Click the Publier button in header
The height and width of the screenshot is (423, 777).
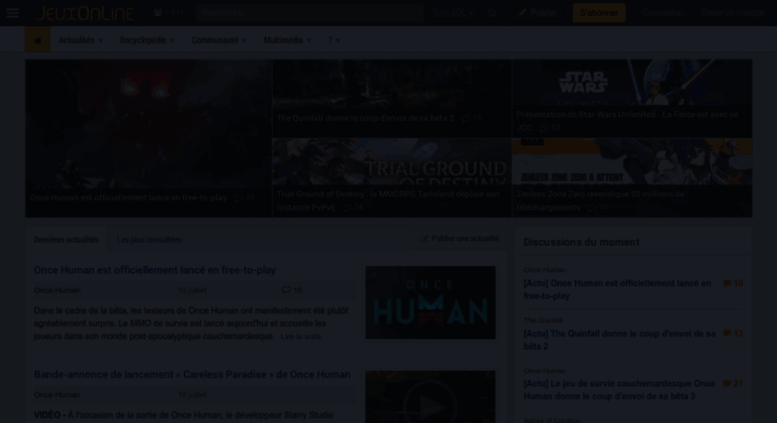(538, 13)
